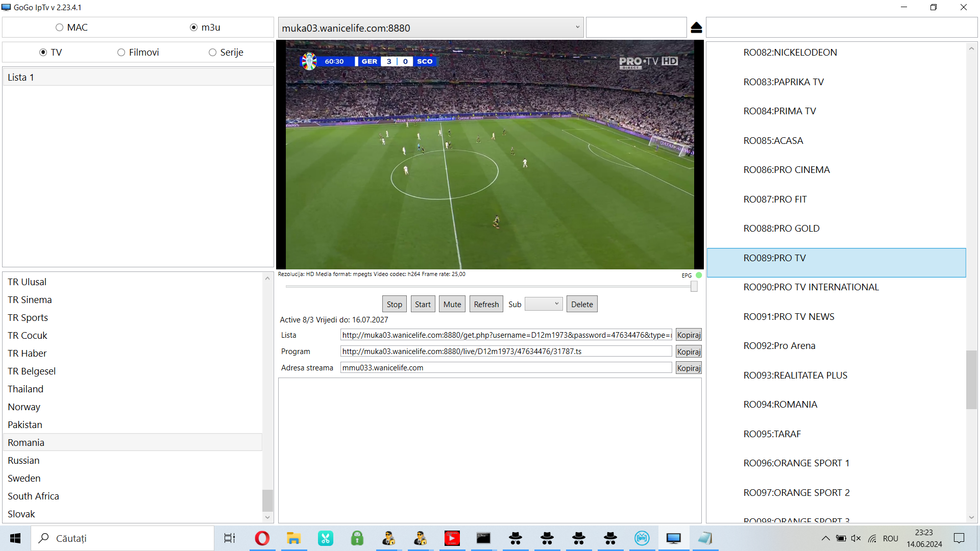Image resolution: width=980 pixels, height=551 pixels.
Task: Click the Căutați taskbar search box
Action: 122,538
